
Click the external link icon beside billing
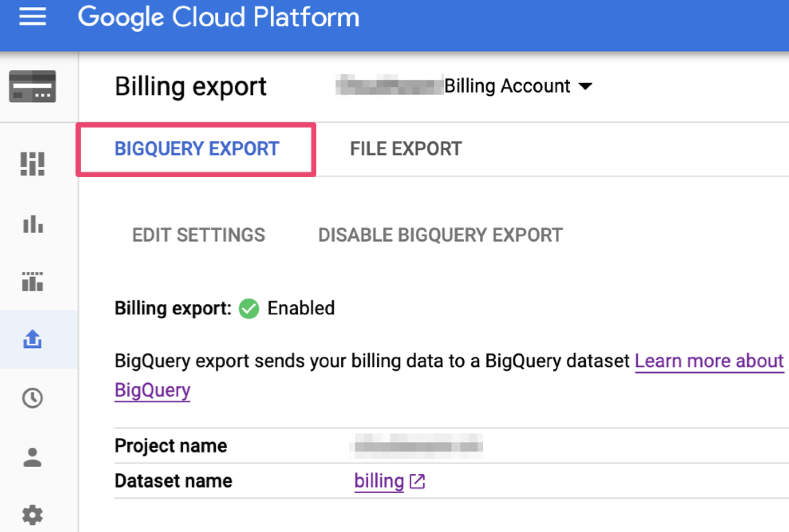[x=417, y=481]
